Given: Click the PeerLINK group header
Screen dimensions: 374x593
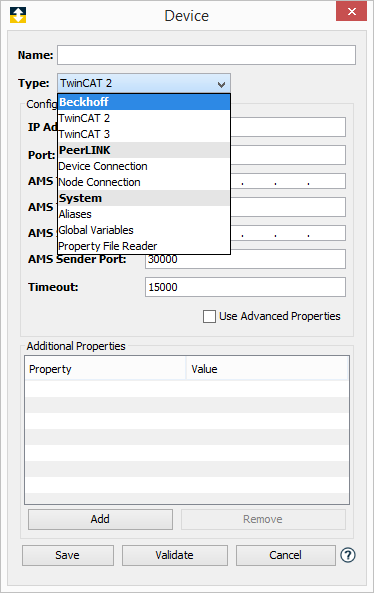Looking at the screenshot, I should coord(144,150).
